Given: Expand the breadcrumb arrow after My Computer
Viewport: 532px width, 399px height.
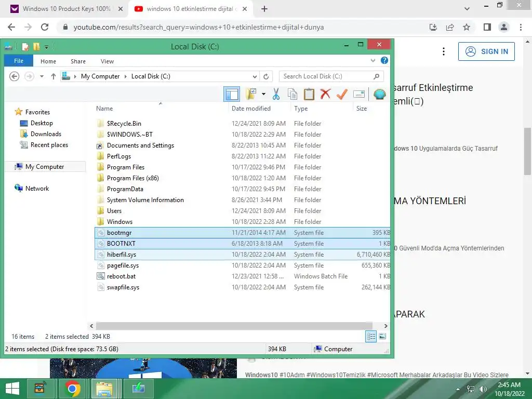Looking at the screenshot, I should point(126,76).
